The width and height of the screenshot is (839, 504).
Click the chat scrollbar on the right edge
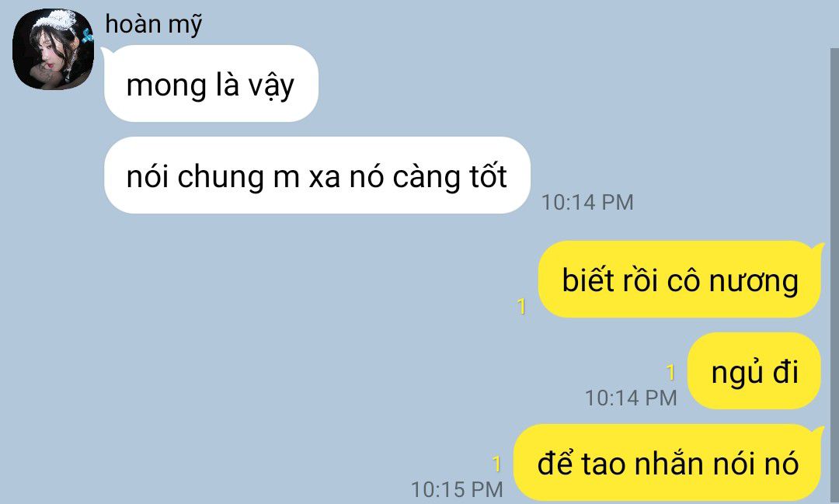click(x=834, y=276)
